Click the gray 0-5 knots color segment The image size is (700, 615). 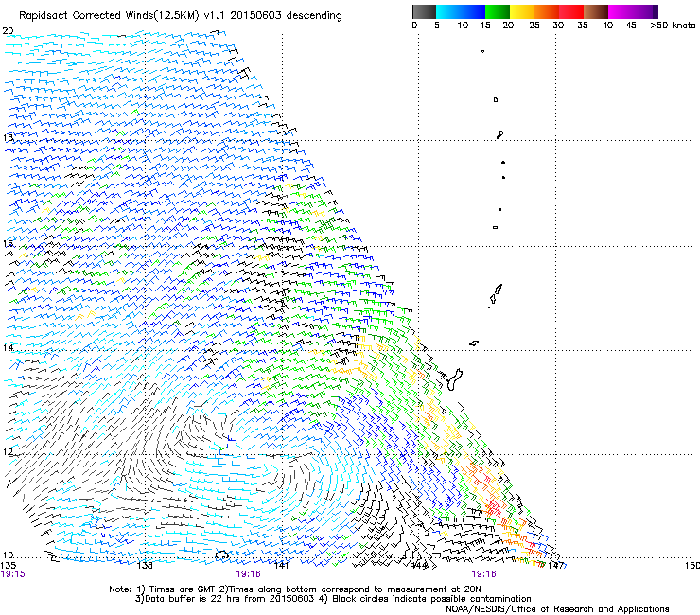click(x=424, y=11)
